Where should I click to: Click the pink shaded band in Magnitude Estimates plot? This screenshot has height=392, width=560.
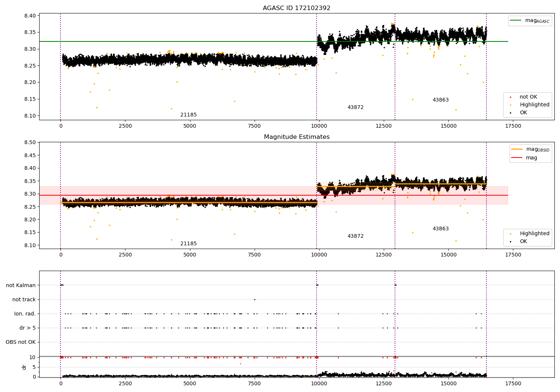(273, 195)
